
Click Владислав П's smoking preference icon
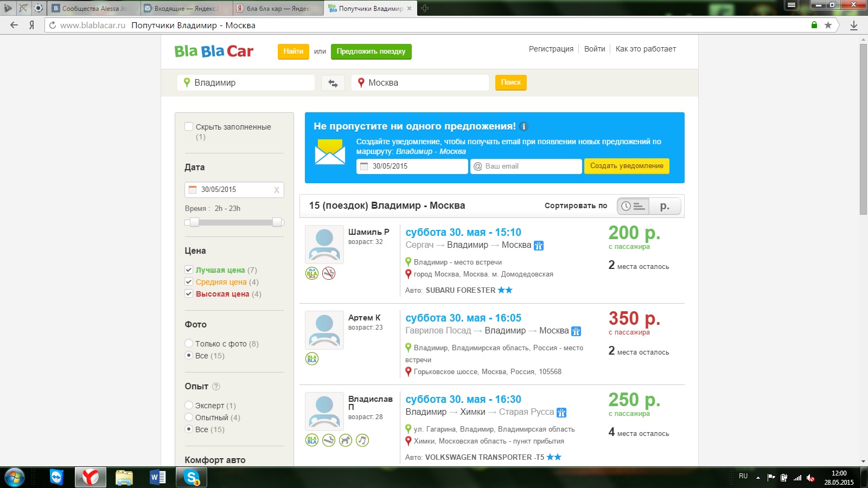click(x=329, y=440)
